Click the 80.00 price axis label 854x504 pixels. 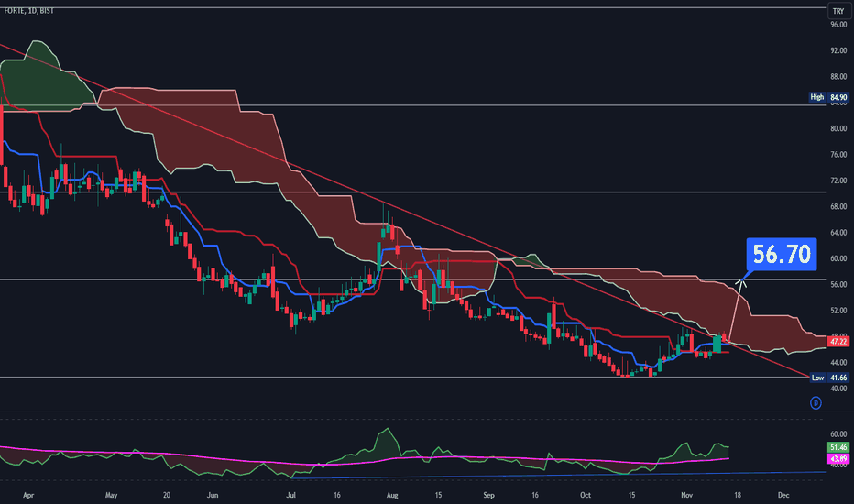838,128
